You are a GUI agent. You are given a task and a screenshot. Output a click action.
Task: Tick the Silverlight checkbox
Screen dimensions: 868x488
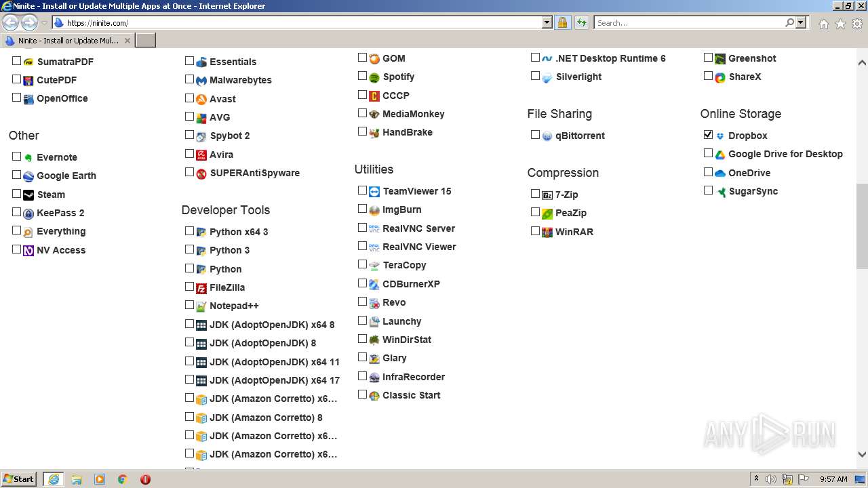[535, 76]
